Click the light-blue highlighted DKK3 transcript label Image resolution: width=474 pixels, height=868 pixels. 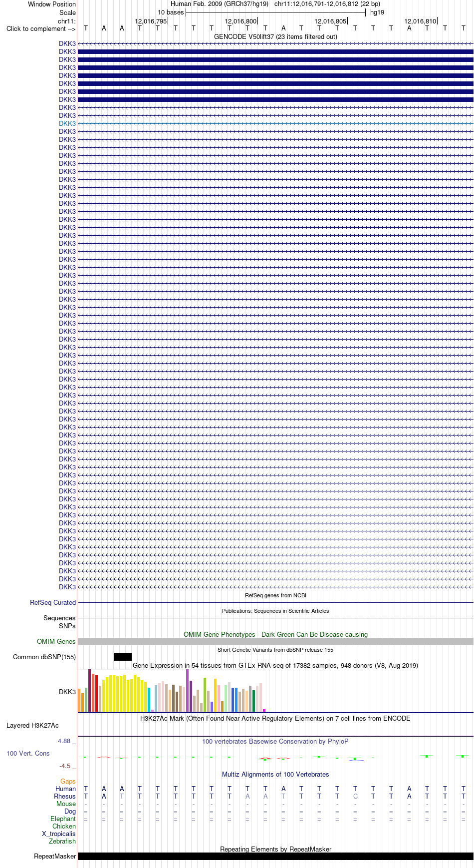pos(67,123)
